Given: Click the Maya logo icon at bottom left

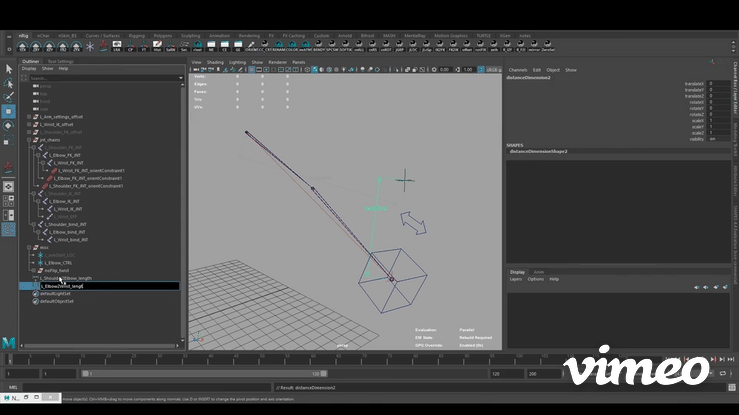Looking at the screenshot, I should [9, 342].
